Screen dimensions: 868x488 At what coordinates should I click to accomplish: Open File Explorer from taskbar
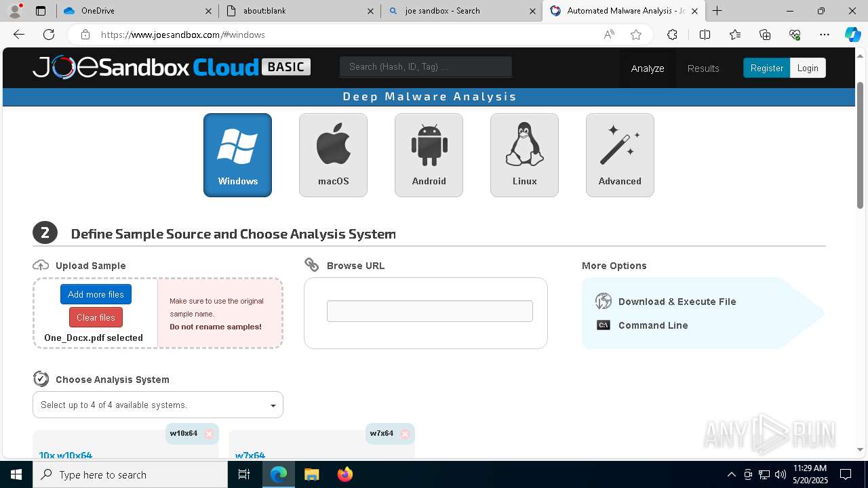[311, 474]
